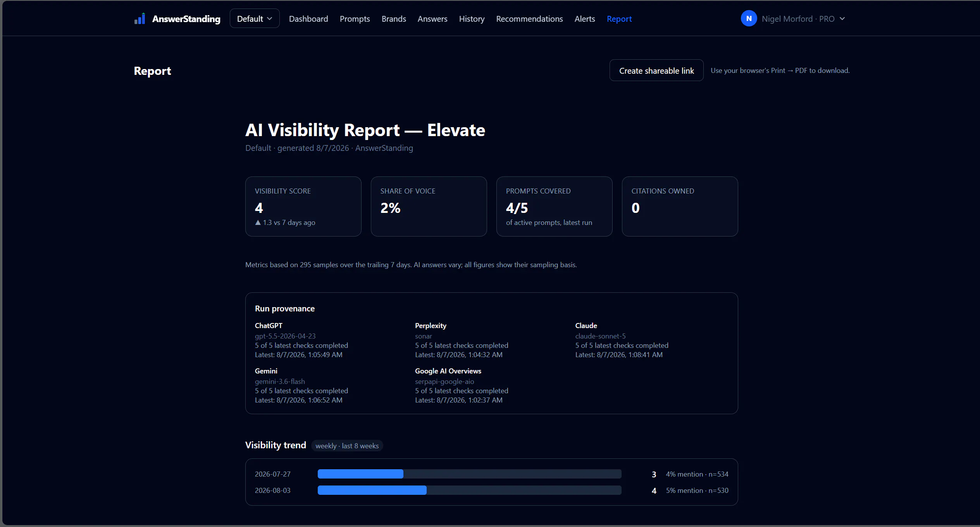980x527 pixels.
Task: Switch to the Answers section
Action: point(432,19)
